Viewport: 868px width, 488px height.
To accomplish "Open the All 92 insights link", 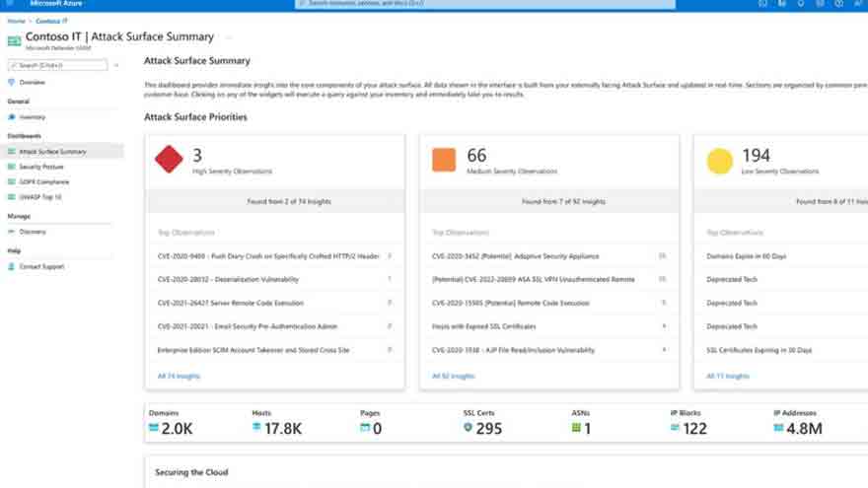I will (x=454, y=376).
